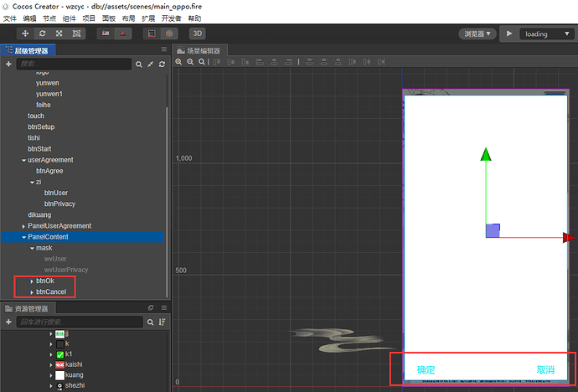Open the hierarchy panel menu icon
The width and height of the screenshot is (578, 392).
pos(164,49)
